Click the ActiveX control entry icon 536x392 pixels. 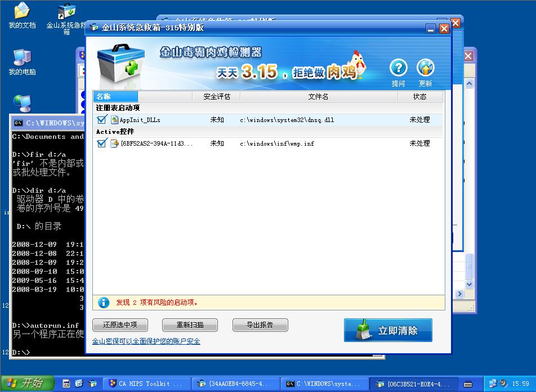[114, 143]
